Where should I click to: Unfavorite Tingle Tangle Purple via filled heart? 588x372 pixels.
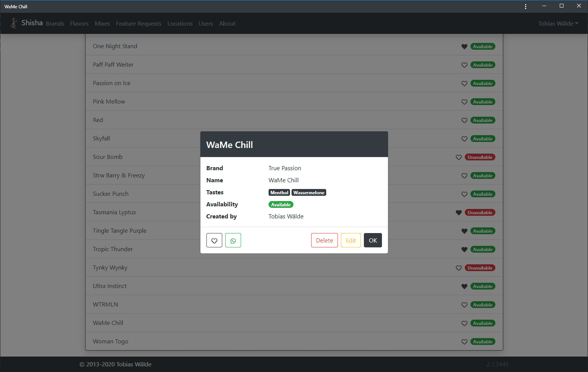(464, 231)
